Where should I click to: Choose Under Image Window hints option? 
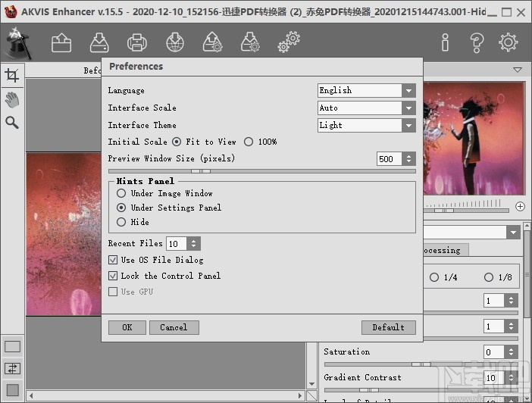121,193
